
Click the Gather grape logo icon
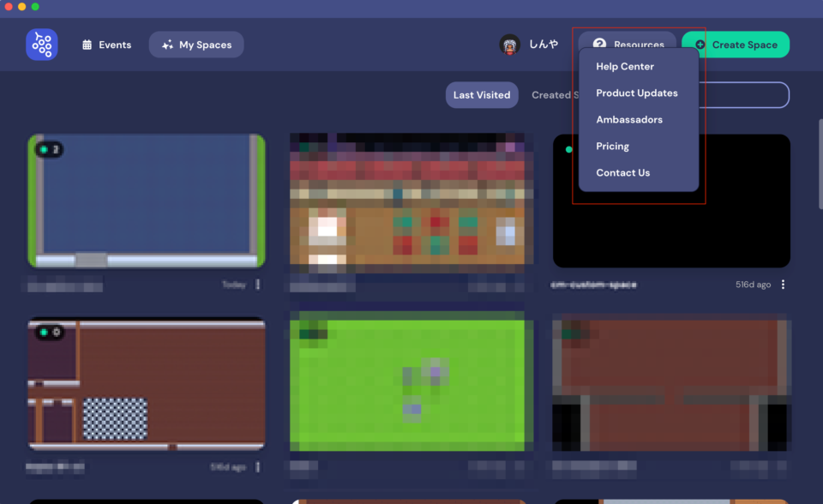(x=41, y=45)
